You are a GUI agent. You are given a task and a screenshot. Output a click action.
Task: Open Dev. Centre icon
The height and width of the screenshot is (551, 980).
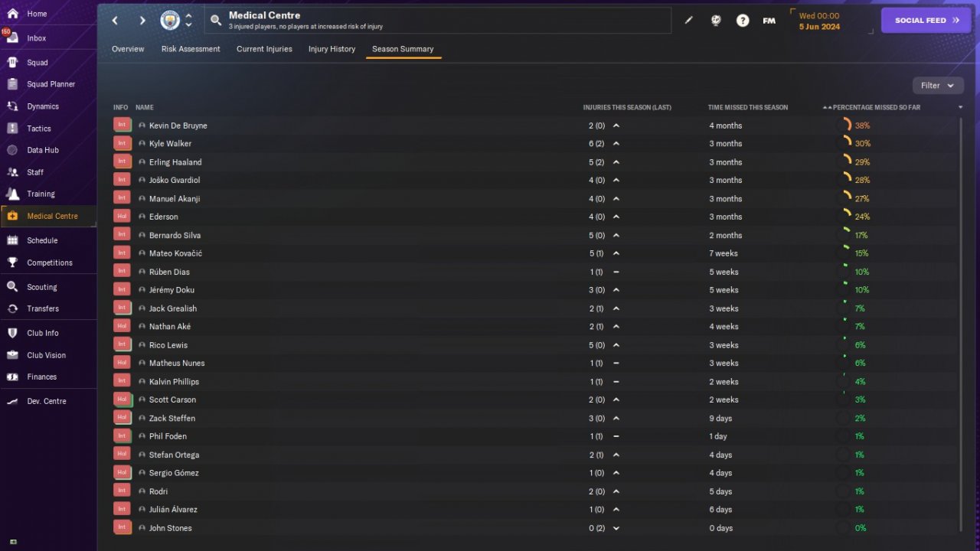[x=12, y=401]
